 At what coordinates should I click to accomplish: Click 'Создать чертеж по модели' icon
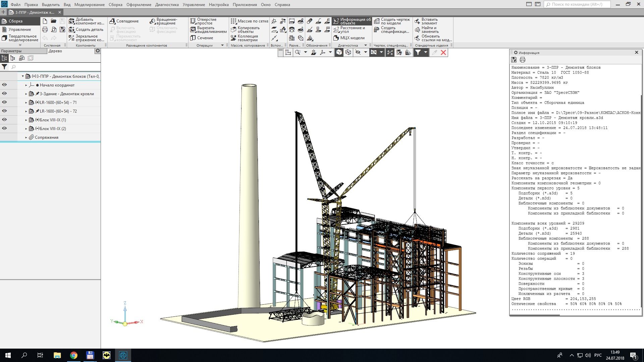click(x=377, y=21)
